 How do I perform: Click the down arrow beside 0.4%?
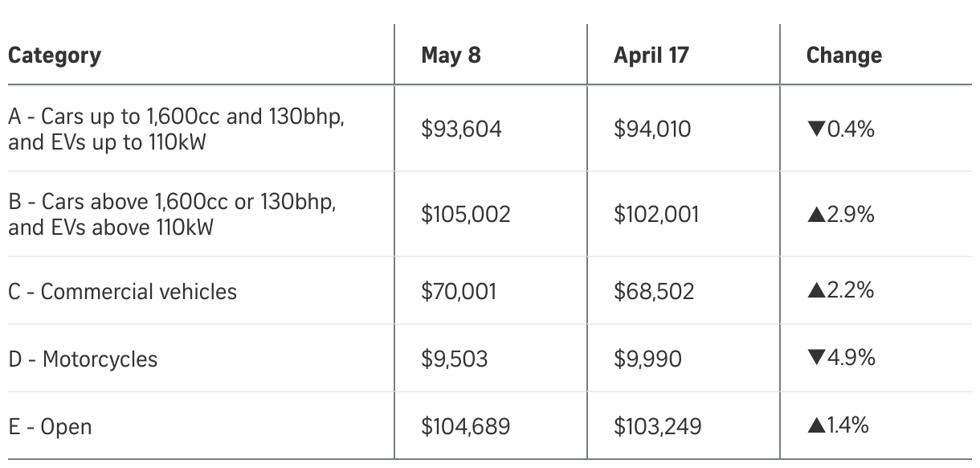coord(815,129)
